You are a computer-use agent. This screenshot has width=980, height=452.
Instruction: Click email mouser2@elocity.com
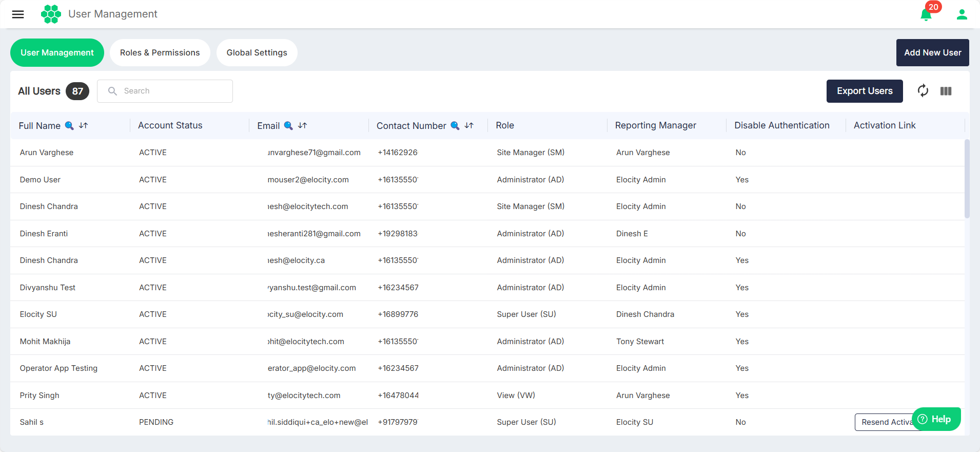[x=308, y=180]
